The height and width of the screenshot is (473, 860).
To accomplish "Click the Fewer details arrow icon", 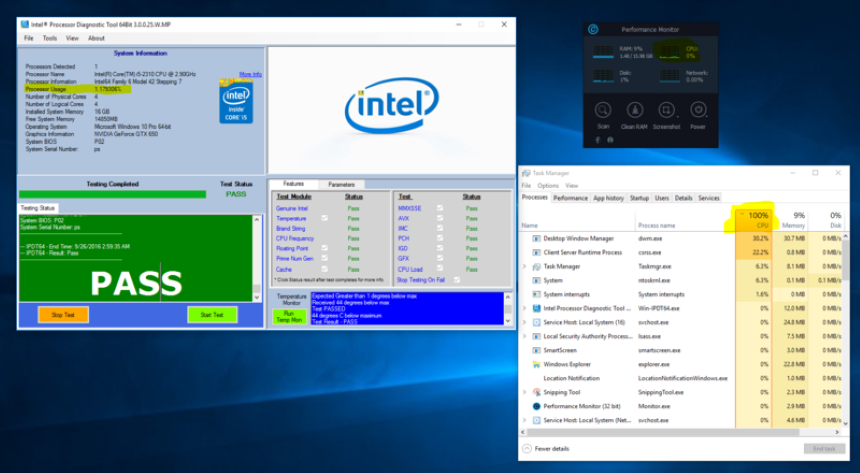I will click(527, 448).
